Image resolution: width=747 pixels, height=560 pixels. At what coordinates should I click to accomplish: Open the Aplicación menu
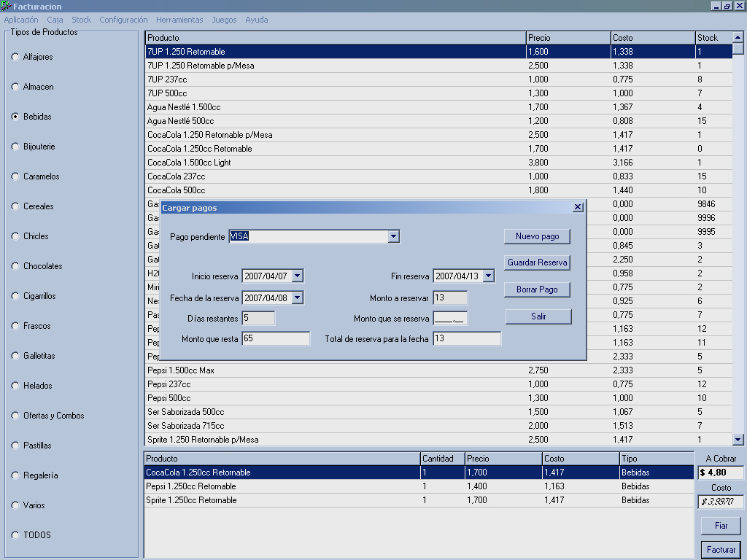[x=21, y=20]
